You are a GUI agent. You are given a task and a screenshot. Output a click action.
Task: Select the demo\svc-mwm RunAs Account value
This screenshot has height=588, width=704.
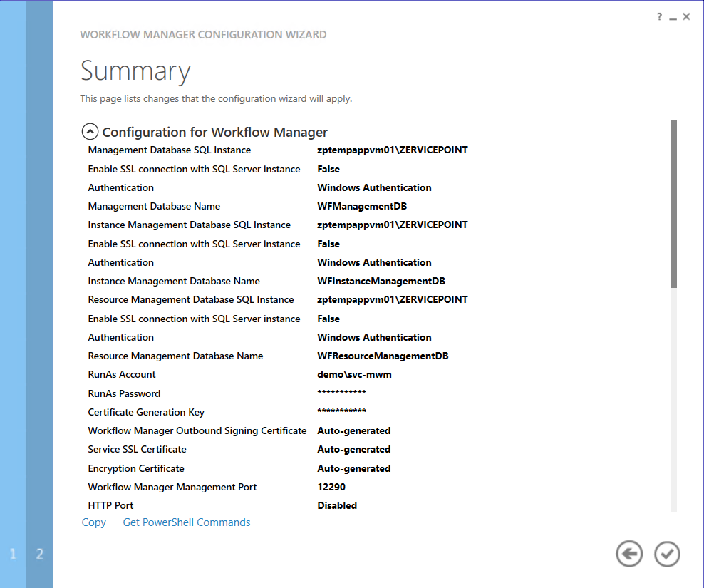[x=354, y=375]
